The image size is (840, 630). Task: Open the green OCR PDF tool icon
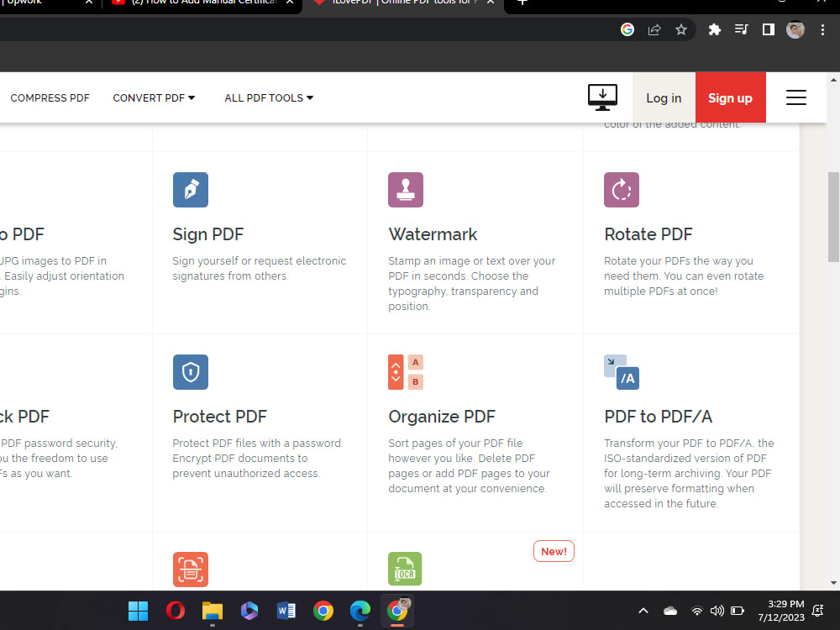point(405,569)
